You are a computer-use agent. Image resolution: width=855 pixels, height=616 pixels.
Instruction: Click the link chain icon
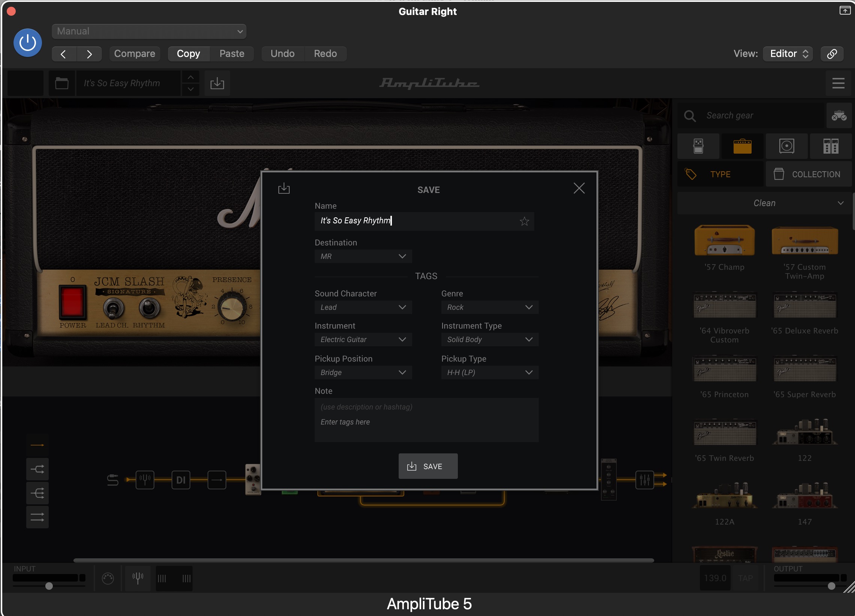click(x=832, y=54)
